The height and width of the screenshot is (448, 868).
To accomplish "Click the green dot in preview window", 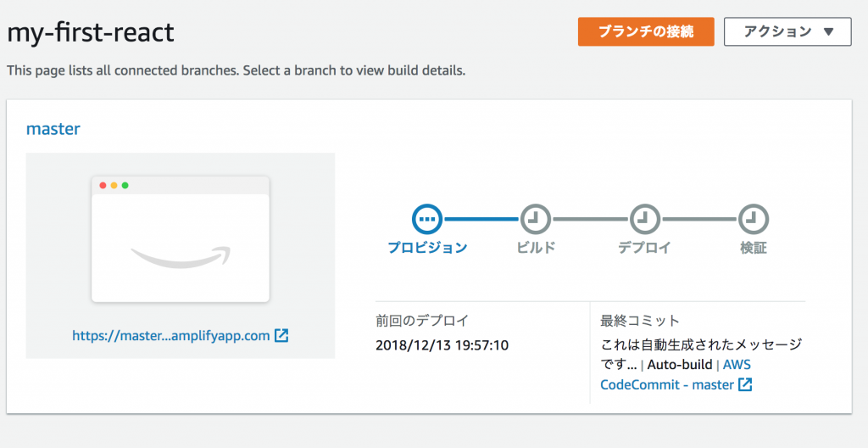I will point(125,185).
